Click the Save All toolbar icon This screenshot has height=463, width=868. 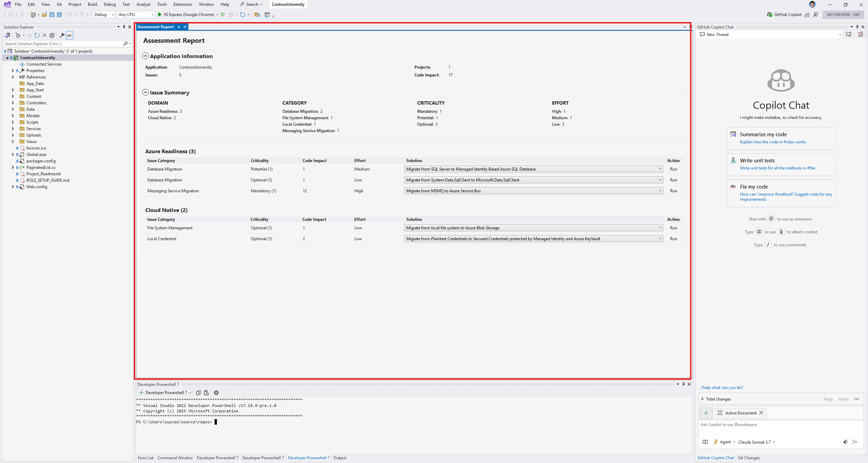[59, 15]
